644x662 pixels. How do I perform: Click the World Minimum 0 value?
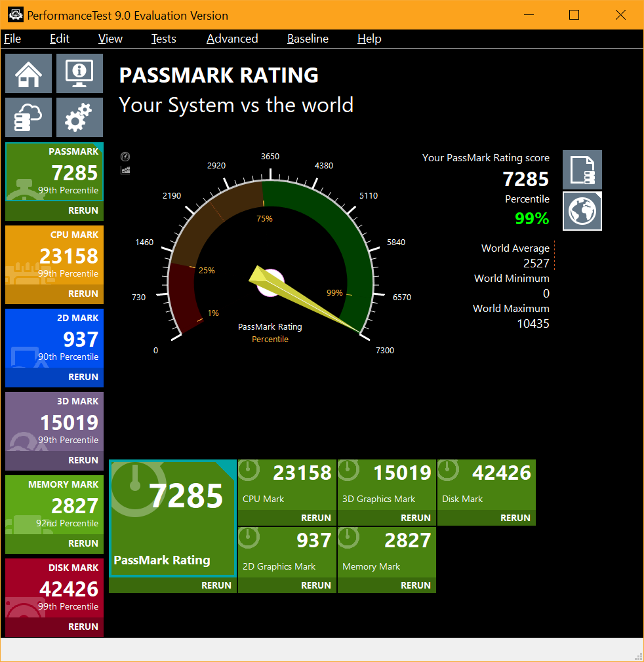point(546,294)
